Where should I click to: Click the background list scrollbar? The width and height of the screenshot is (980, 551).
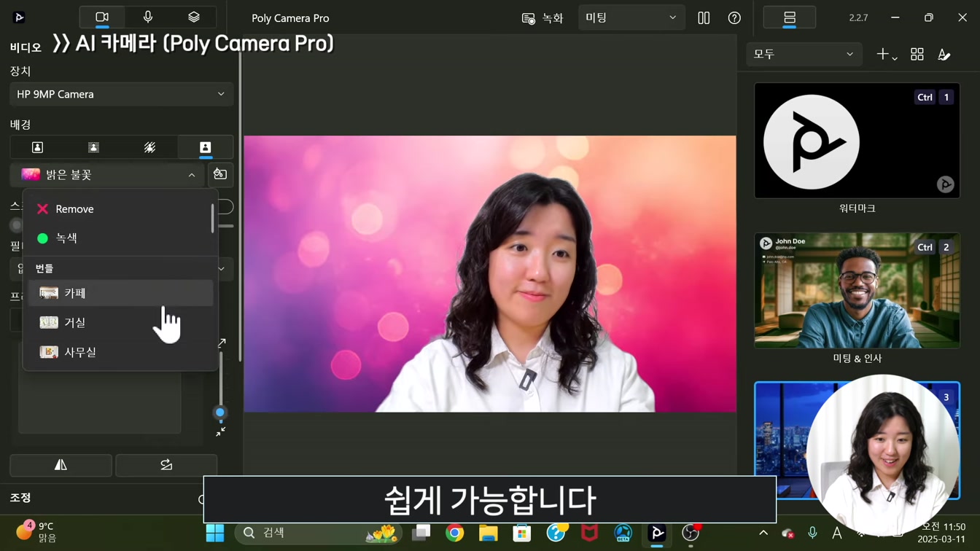pyautogui.click(x=213, y=218)
